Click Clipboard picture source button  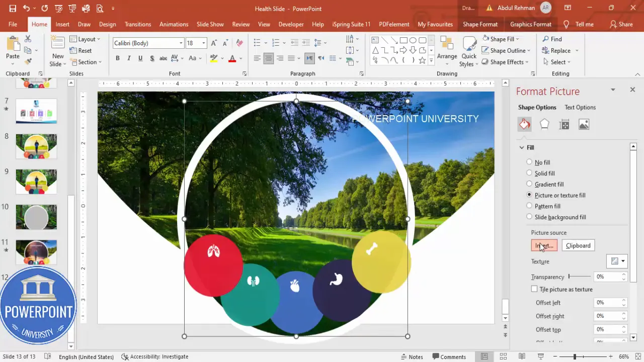pos(578,245)
